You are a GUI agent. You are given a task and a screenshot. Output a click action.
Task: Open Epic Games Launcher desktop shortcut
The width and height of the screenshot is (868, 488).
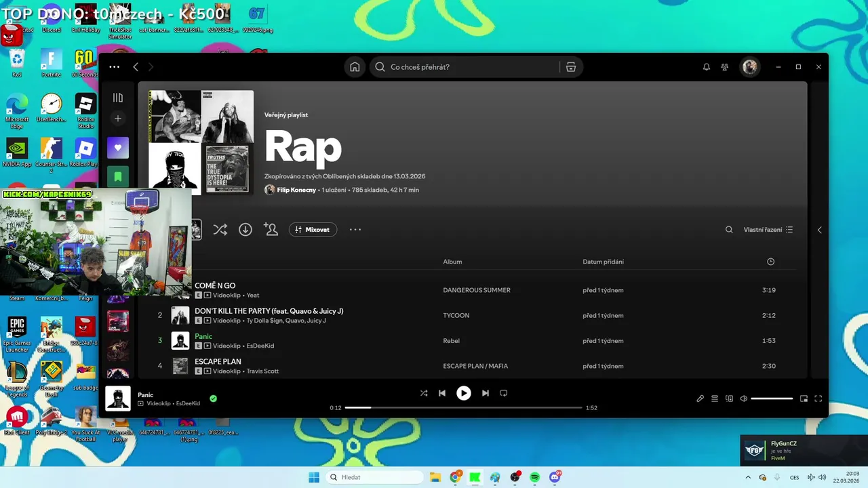coord(17,333)
